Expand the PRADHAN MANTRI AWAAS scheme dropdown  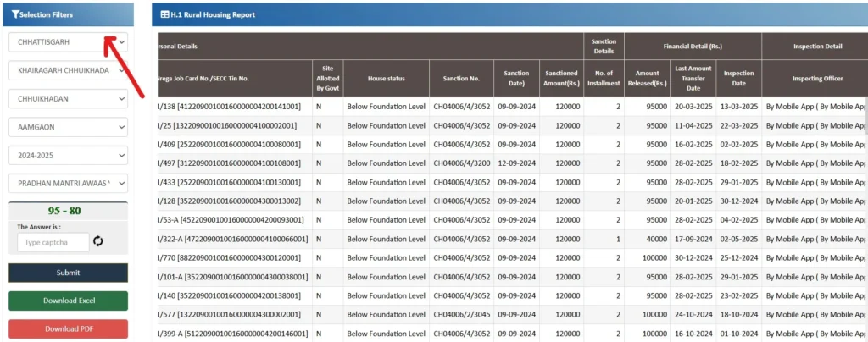coord(68,183)
